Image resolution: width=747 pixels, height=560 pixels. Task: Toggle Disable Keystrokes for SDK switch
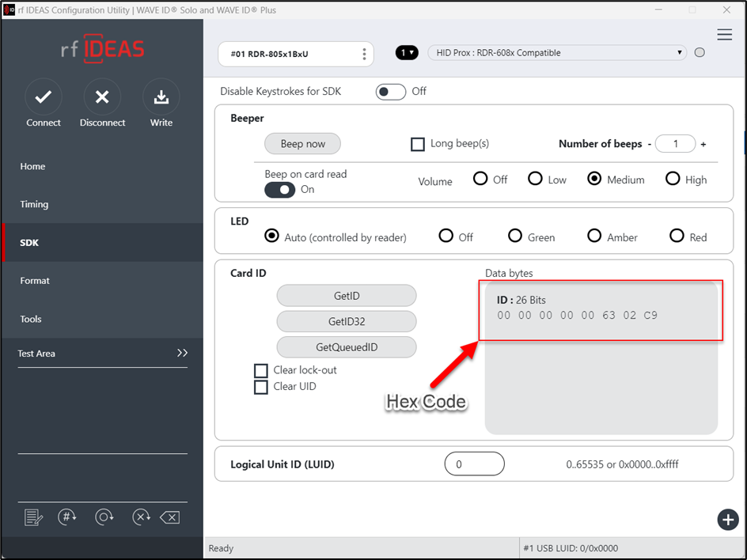[x=391, y=92]
